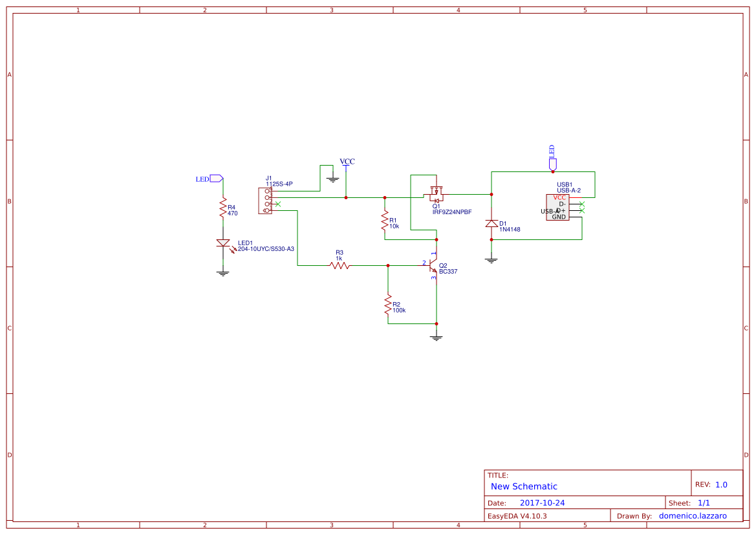Click the R3 1k resistor symbol
The image size is (756, 535).
(338, 265)
